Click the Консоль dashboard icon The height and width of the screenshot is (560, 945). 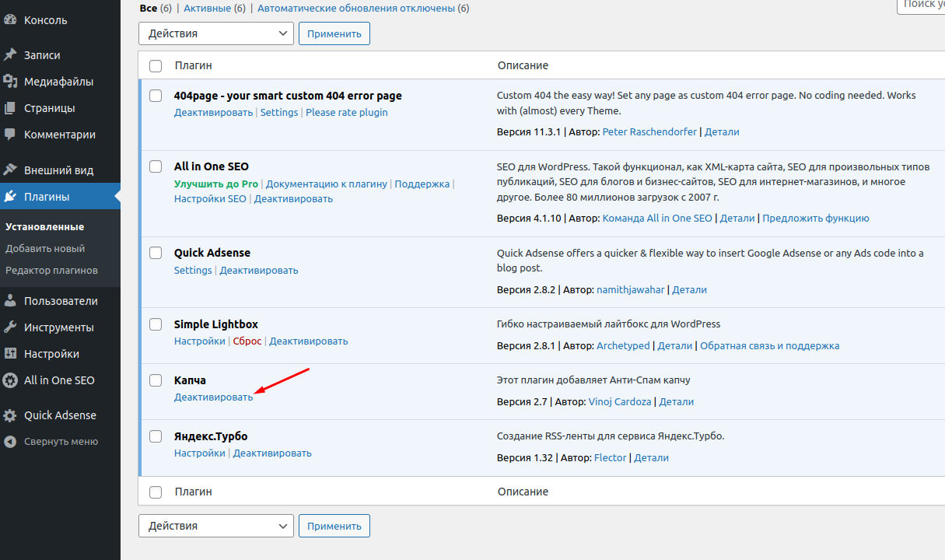click(10, 19)
